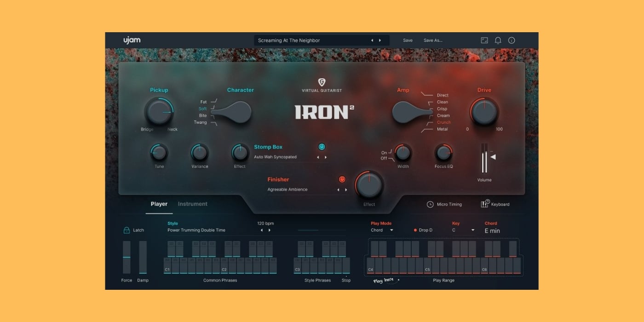Previous Stomp Box effect arrow
Image resolution: width=644 pixels, height=322 pixels.
(x=317, y=157)
